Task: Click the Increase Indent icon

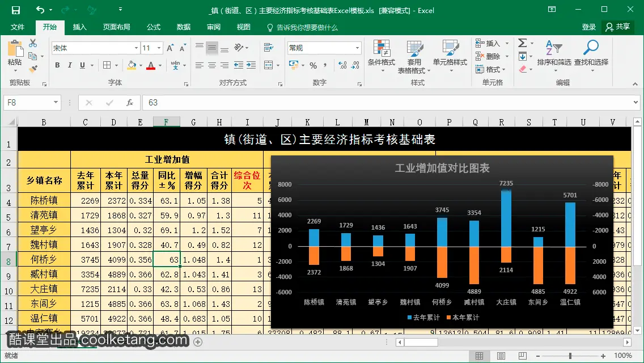Action: click(x=251, y=65)
